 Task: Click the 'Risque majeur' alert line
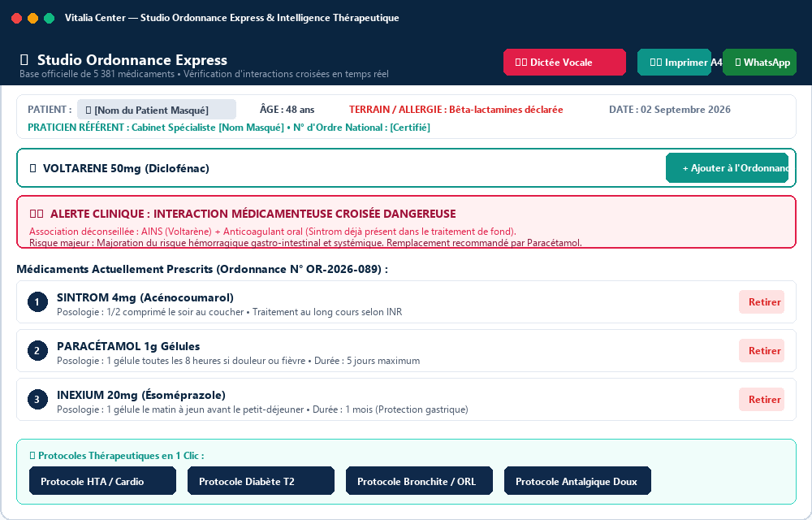tap(305, 242)
